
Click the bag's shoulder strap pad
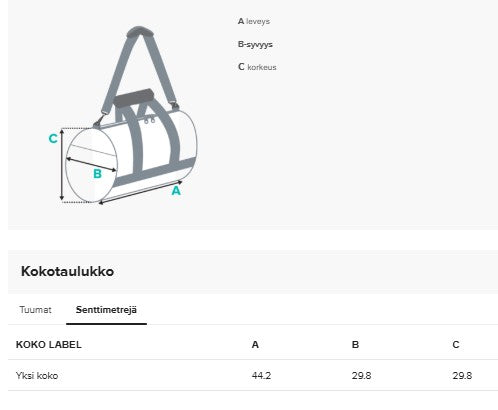point(140,31)
